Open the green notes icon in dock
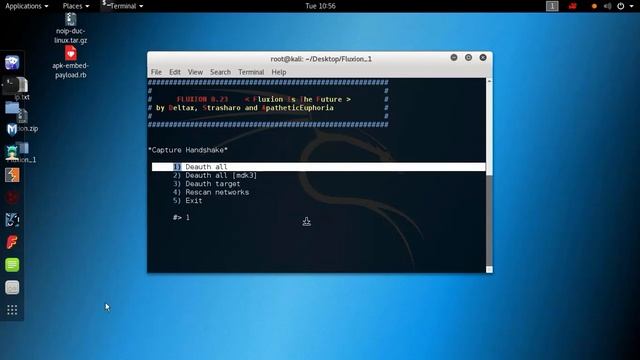Viewport: 640px width, 360px height. (12, 265)
